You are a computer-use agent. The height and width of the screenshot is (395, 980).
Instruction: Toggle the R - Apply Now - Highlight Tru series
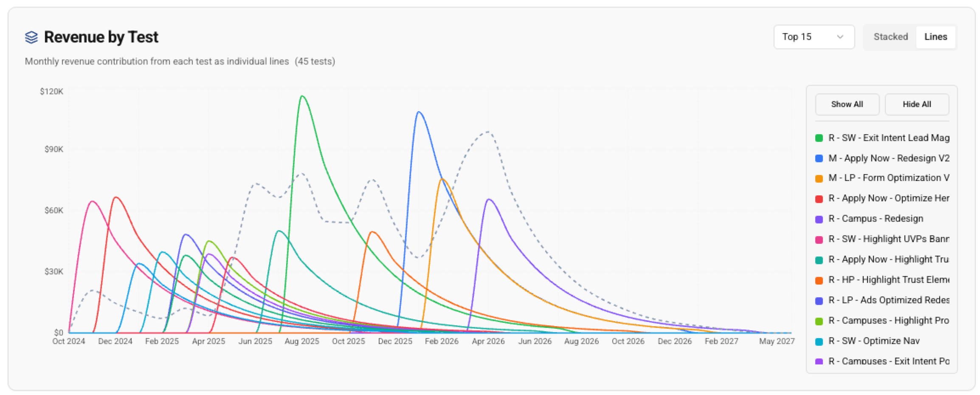[882, 260]
